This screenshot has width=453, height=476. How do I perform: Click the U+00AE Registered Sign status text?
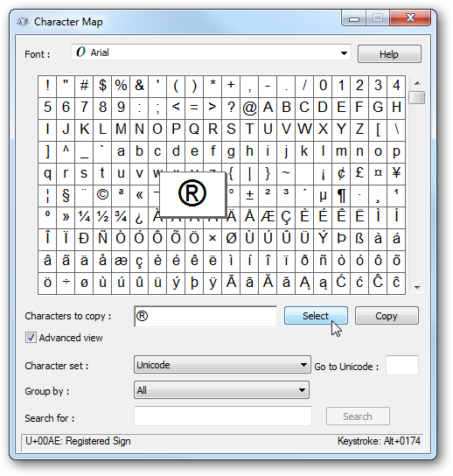[78, 441]
